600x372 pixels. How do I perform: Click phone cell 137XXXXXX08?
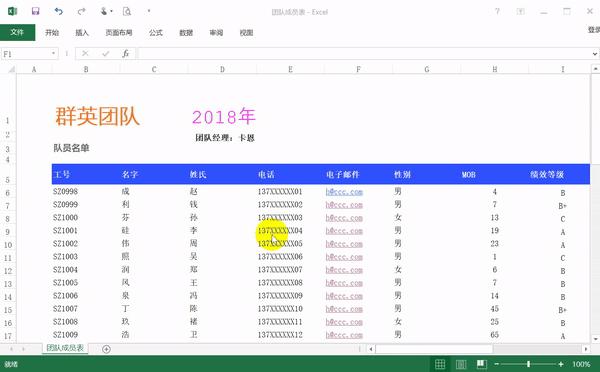tap(280, 282)
